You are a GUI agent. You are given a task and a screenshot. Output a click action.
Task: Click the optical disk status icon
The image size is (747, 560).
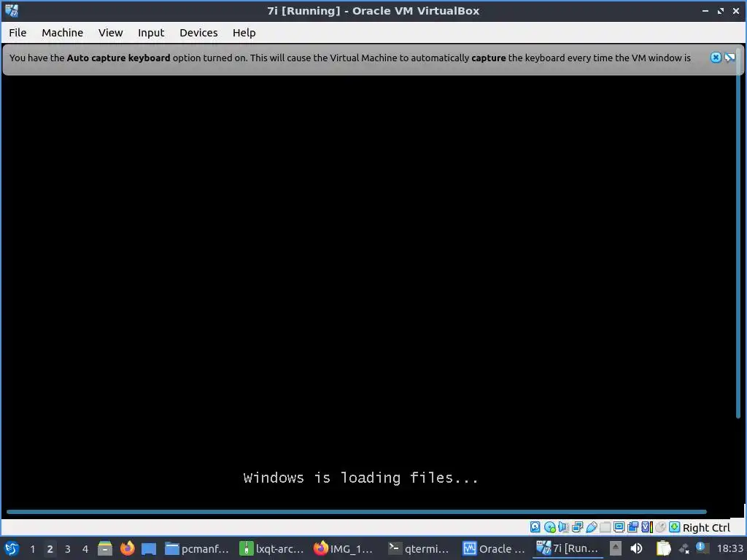(x=549, y=527)
